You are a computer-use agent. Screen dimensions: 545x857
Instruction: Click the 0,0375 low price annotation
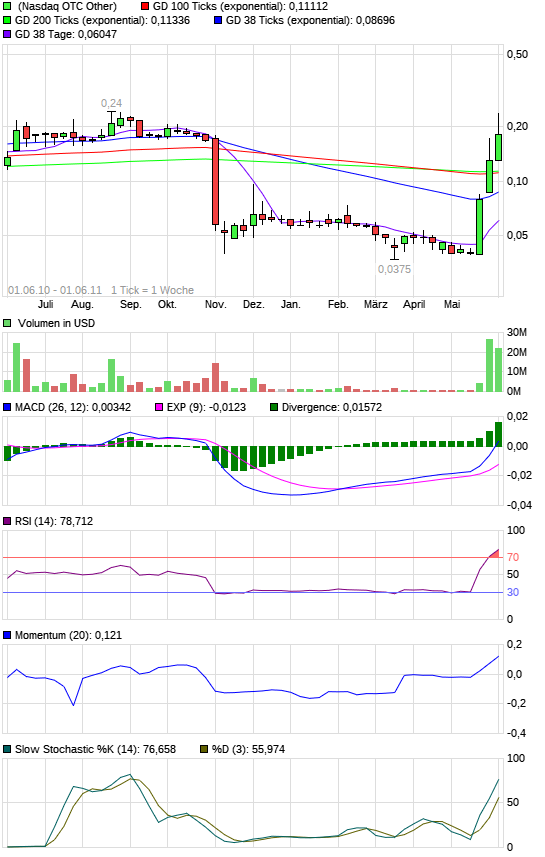click(x=394, y=269)
